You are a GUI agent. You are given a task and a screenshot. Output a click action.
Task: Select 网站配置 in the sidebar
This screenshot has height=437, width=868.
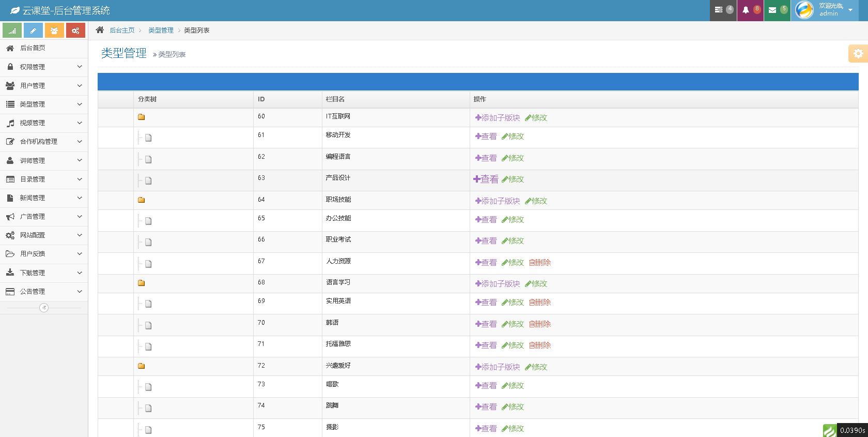[33, 235]
